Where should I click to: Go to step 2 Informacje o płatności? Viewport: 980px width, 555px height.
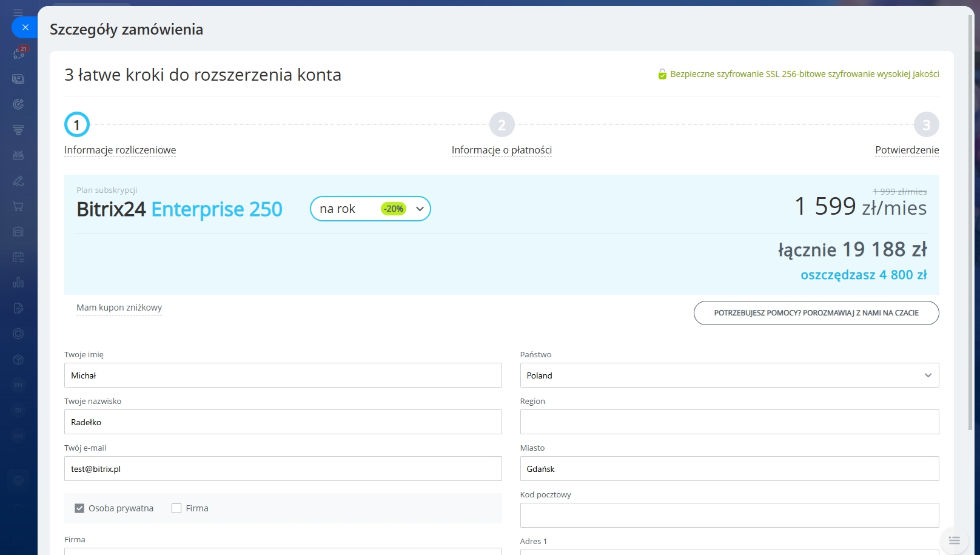(x=502, y=150)
